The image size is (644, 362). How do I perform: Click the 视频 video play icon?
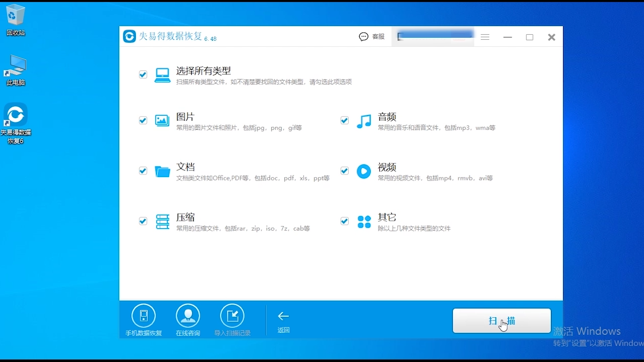tap(364, 171)
